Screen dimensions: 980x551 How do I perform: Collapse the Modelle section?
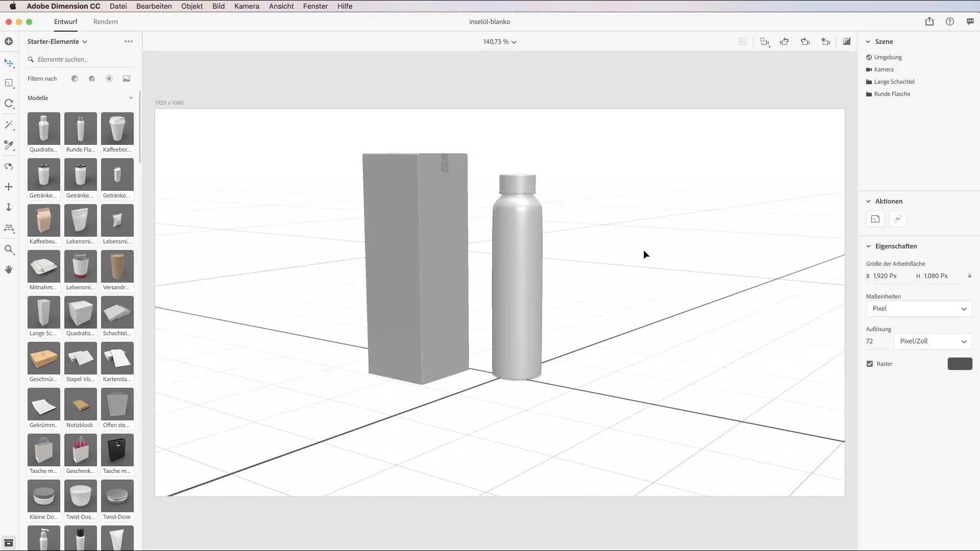pyautogui.click(x=131, y=98)
